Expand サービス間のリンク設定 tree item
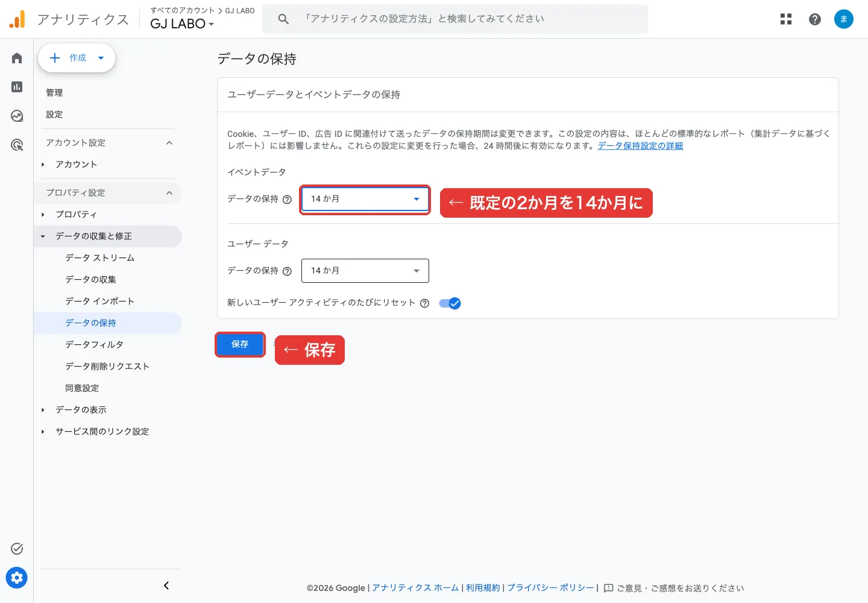The image size is (868, 603). (43, 432)
